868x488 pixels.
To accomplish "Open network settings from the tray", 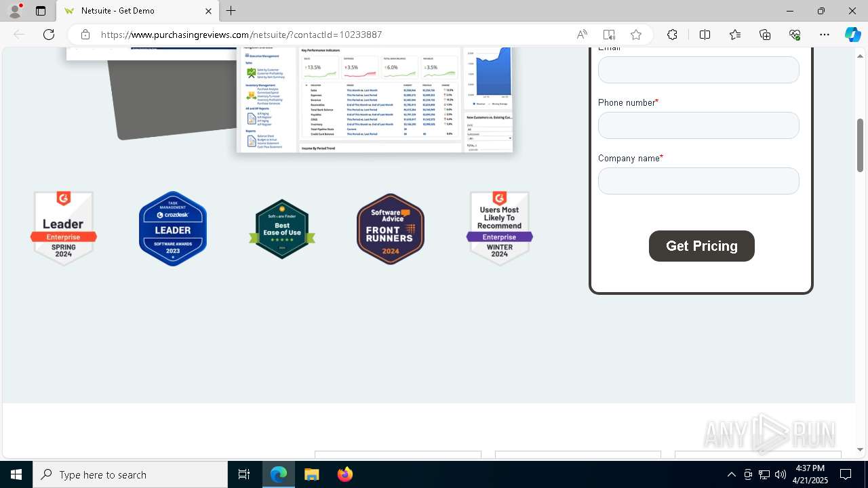I will (x=764, y=474).
